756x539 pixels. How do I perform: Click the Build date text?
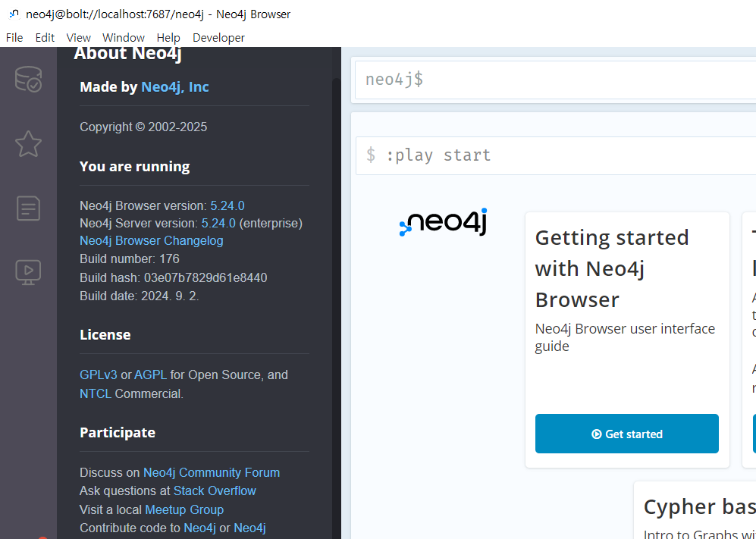click(140, 296)
